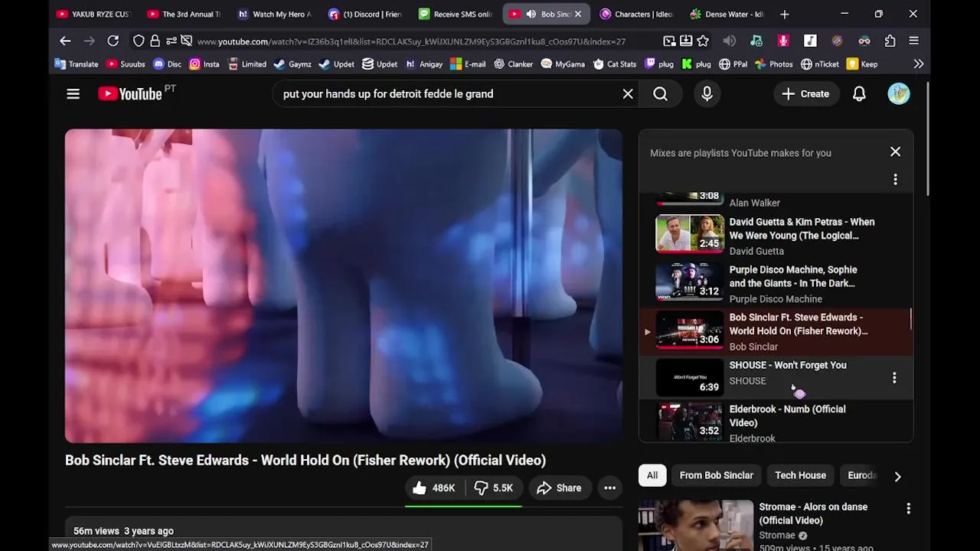The width and height of the screenshot is (980, 551).
Task: Open the browser application menu
Action: coord(914,41)
